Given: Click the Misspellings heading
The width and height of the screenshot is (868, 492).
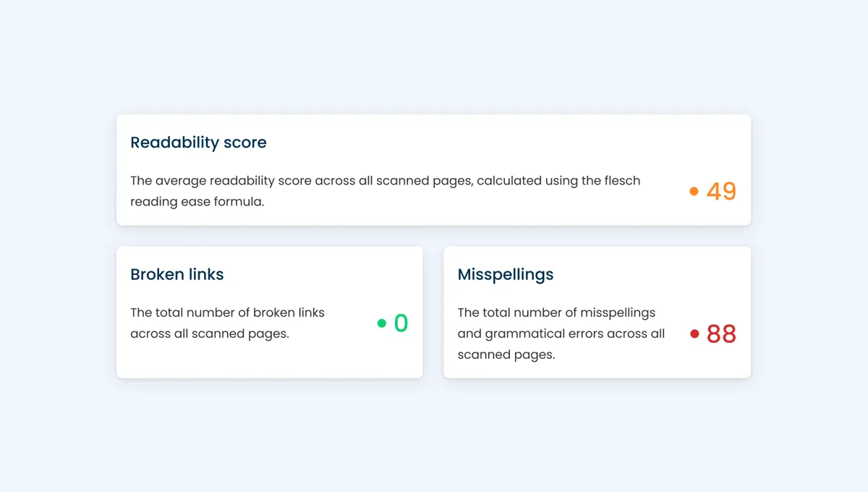Looking at the screenshot, I should (x=505, y=274).
